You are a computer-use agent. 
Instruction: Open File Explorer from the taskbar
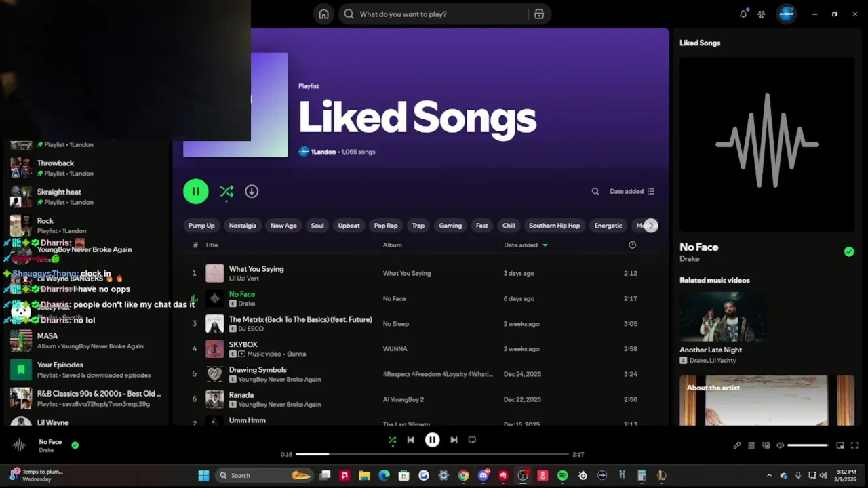[x=364, y=476]
